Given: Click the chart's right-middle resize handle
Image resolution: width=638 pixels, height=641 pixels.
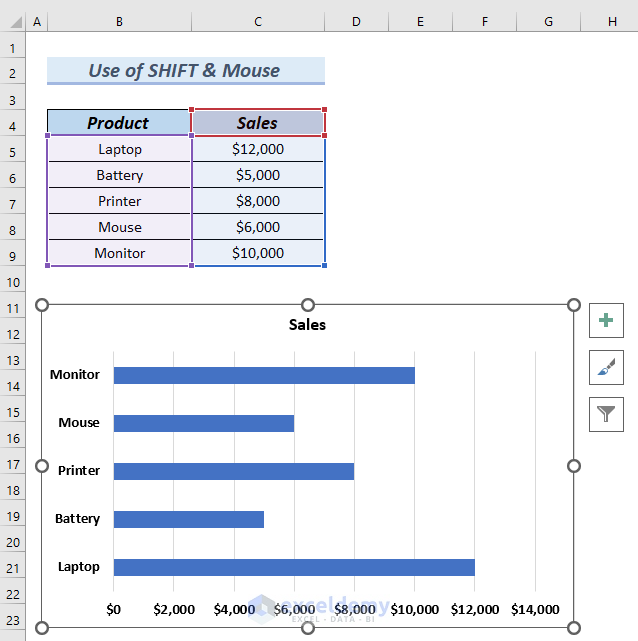Looking at the screenshot, I should pos(574,466).
